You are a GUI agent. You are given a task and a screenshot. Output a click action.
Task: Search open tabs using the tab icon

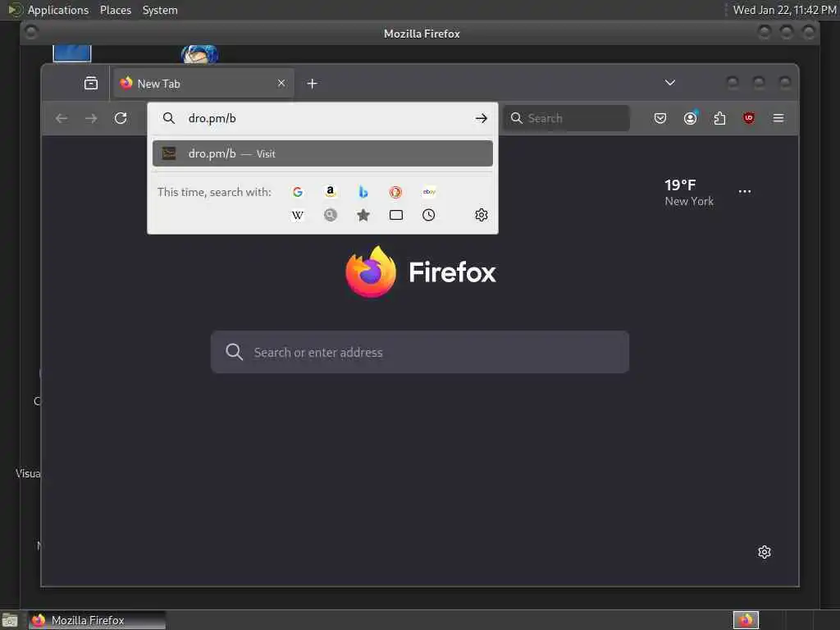click(396, 215)
